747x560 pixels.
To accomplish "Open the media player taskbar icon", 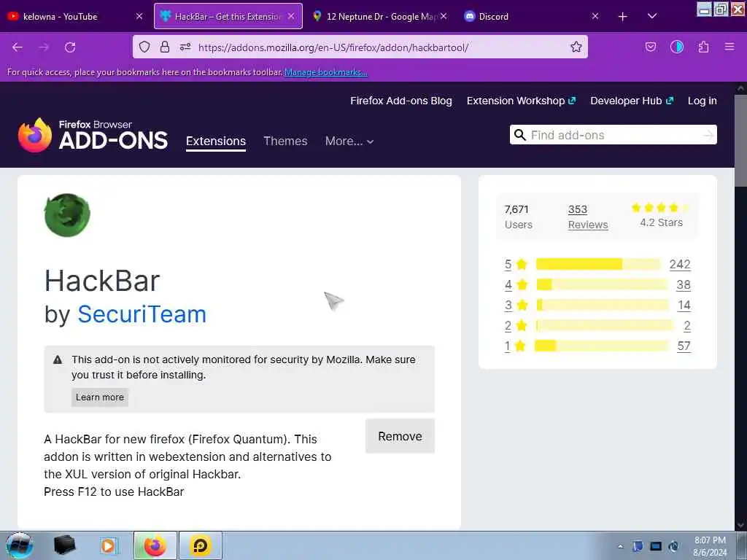I will tap(108, 545).
